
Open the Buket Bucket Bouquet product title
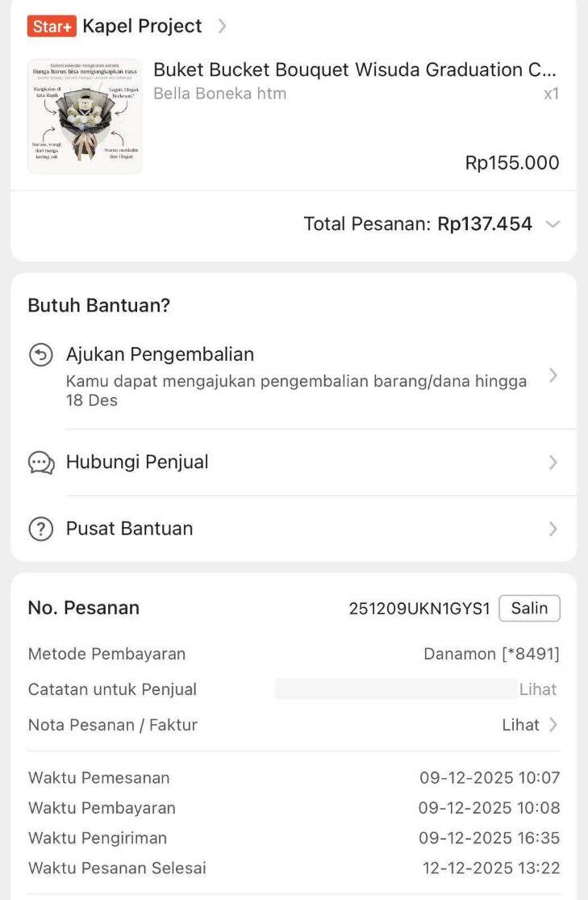[354, 70]
